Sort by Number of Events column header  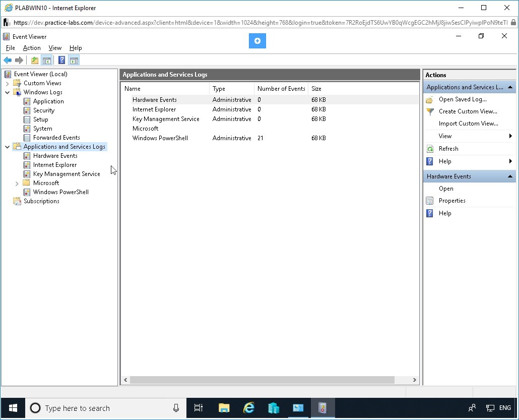(x=281, y=89)
